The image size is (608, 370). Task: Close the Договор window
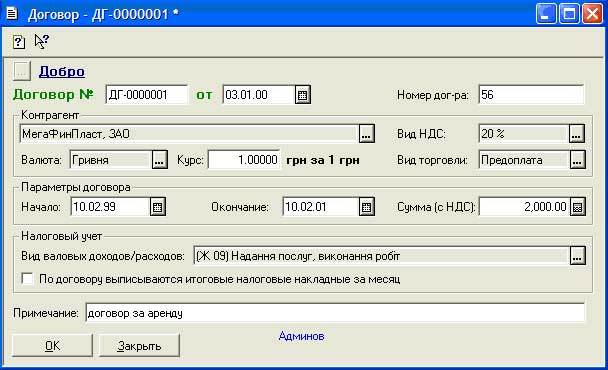[x=592, y=14]
